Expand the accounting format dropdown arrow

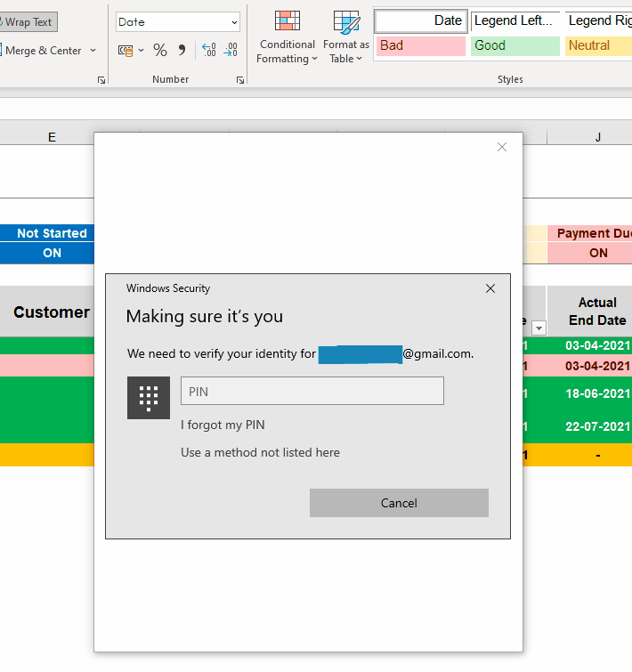pos(141,51)
